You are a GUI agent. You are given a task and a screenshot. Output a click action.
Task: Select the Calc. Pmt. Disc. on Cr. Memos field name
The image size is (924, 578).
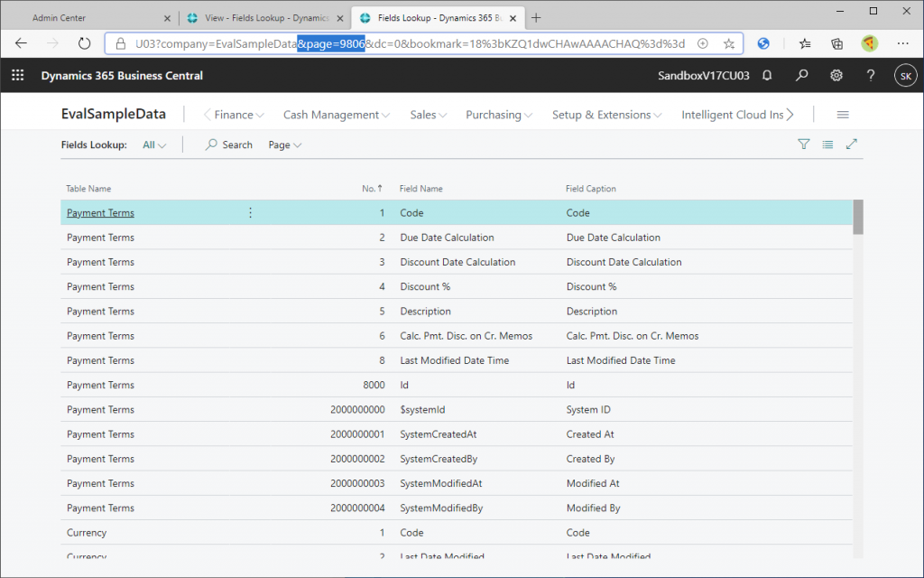[467, 336]
